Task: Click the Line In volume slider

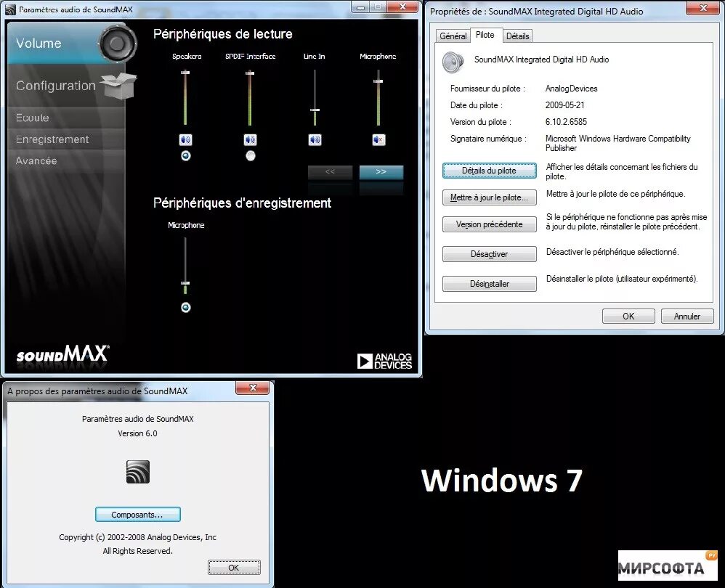Action: (315, 97)
